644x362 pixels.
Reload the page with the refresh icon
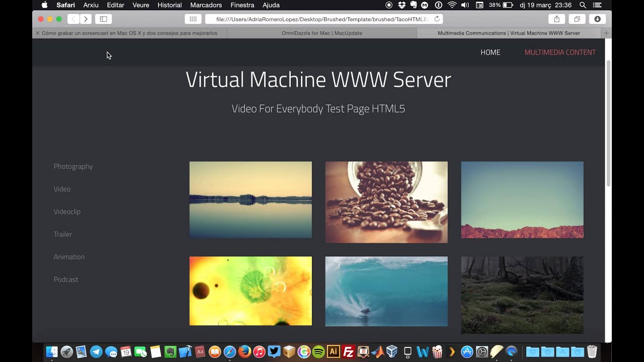pos(437,19)
